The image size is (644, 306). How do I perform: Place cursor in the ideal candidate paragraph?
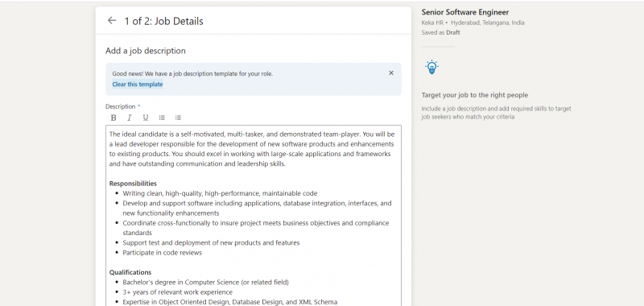[x=252, y=149]
